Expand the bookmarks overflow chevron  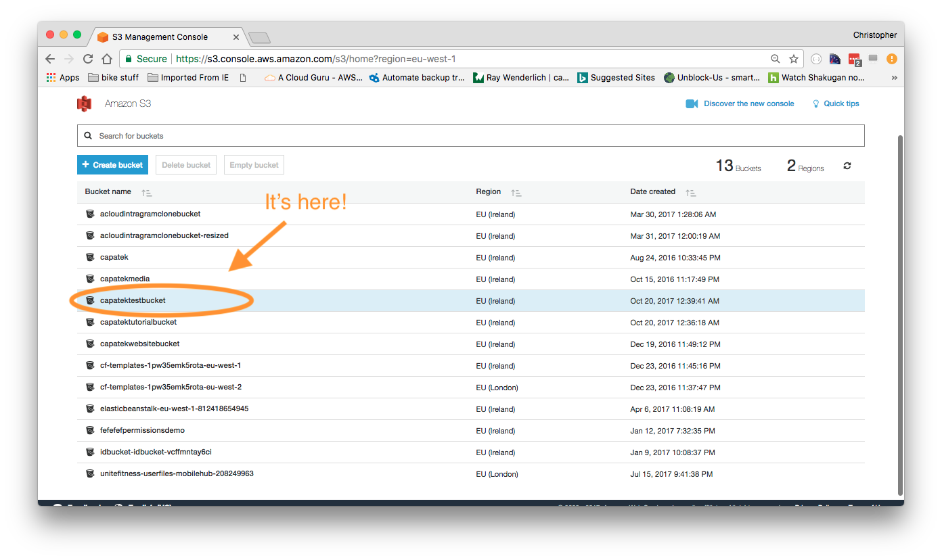point(894,78)
